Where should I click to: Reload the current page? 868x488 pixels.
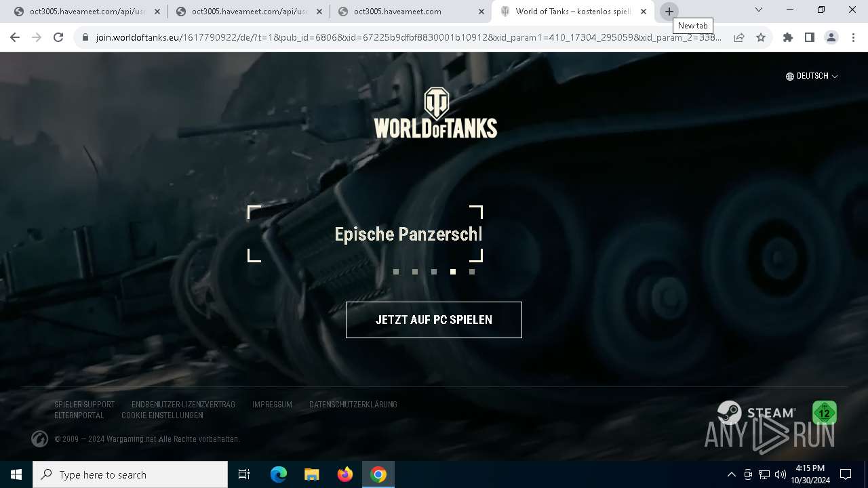58,38
